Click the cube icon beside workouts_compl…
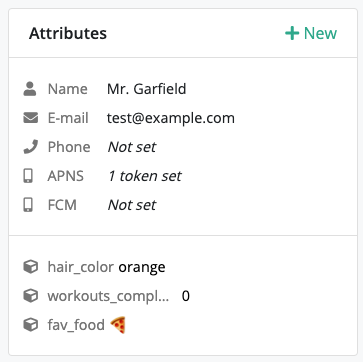The width and height of the screenshot is (363, 362). pos(31,296)
